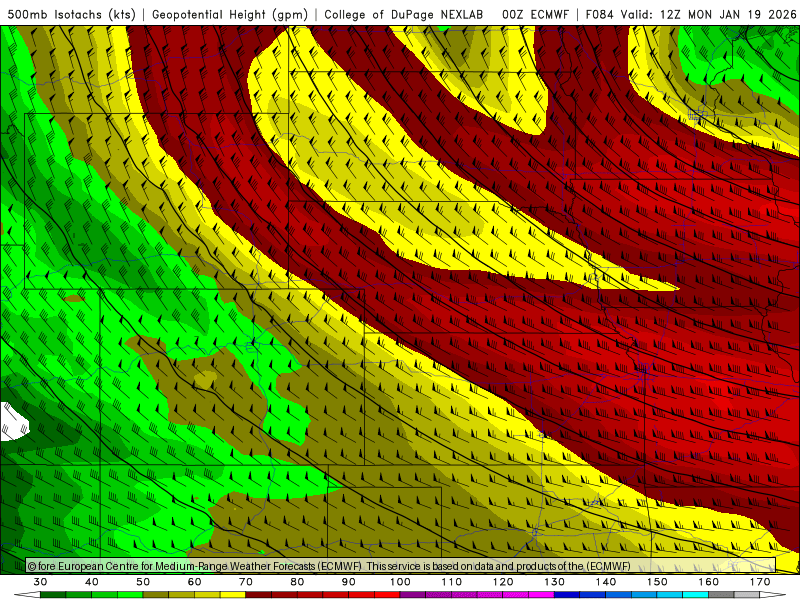Click the 80 label on the color scale
Viewport: 800px width, 600px height.
[297, 582]
